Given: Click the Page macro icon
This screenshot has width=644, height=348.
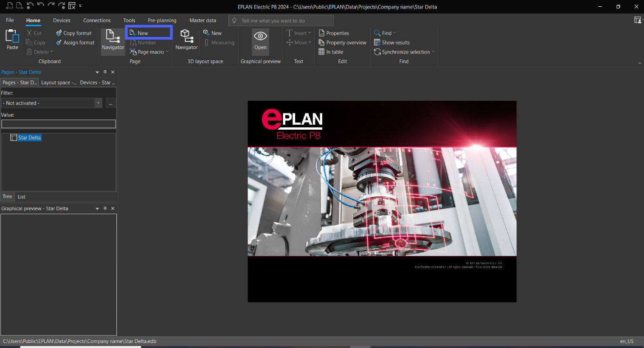Looking at the screenshot, I should 133,52.
